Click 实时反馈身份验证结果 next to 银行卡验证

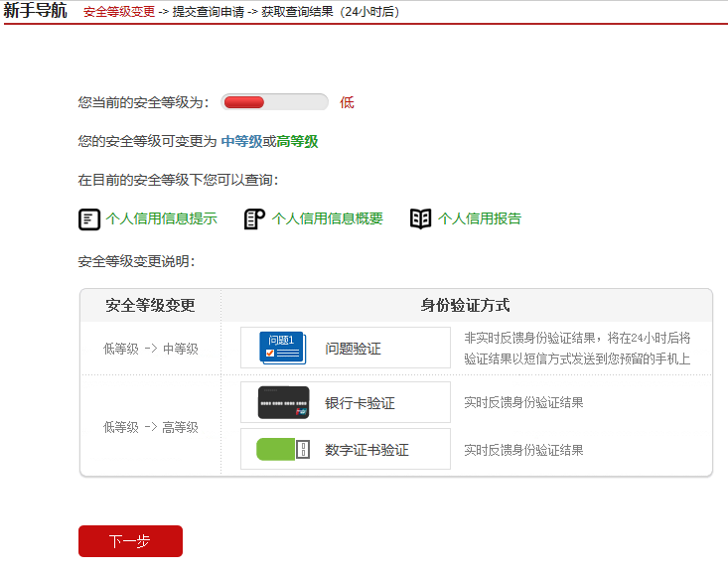click(x=523, y=402)
